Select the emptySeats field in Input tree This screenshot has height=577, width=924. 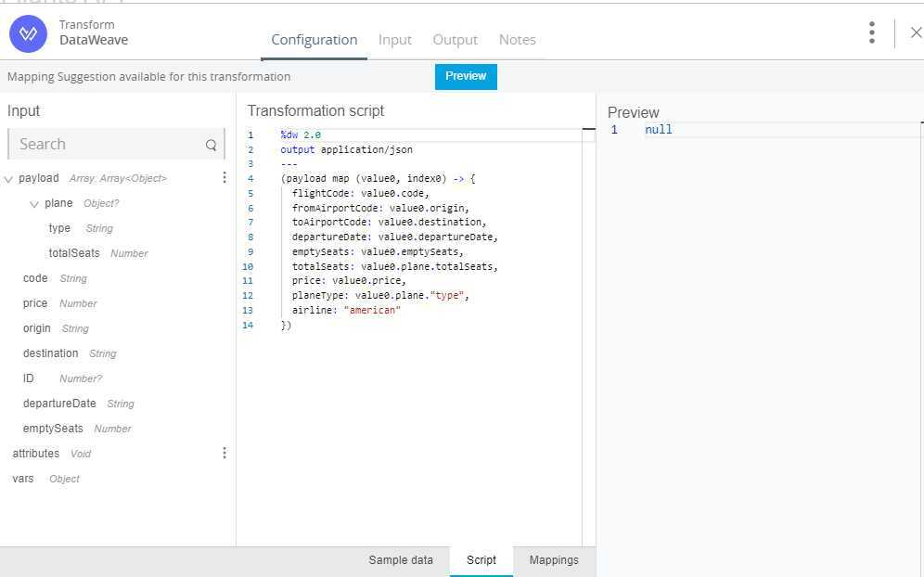53,429
